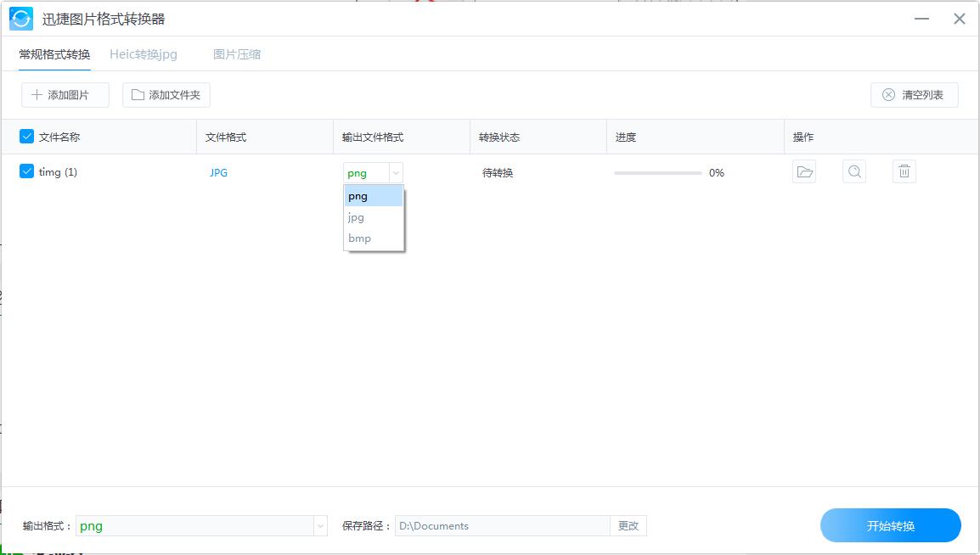Click the add image plus icon
Viewport: 980px width, 555px height.
(x=39, y=94)
